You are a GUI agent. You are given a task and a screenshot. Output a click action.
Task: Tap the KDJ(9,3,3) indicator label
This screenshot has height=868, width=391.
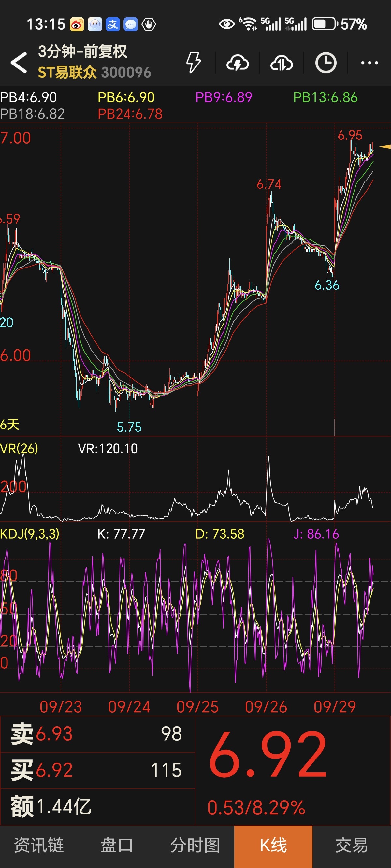tap(30, 534)
